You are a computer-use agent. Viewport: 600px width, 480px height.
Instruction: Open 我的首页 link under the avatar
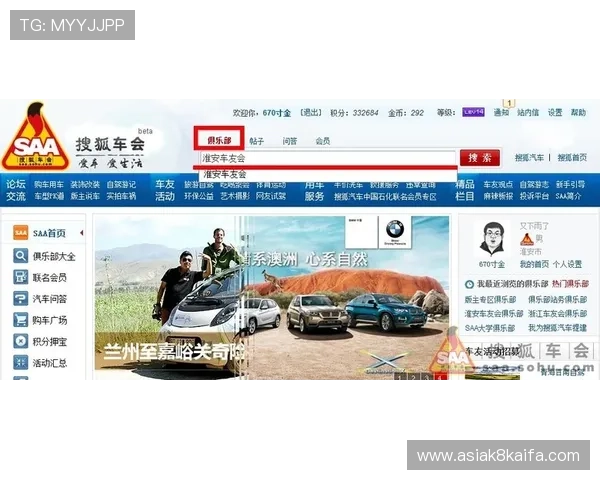click(x=534, y=264)
